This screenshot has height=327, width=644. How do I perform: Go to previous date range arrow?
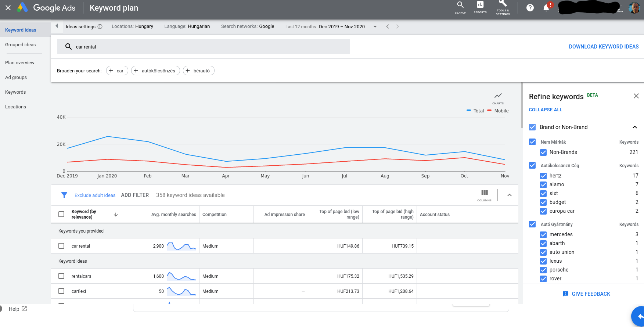[x=388, y=26]
